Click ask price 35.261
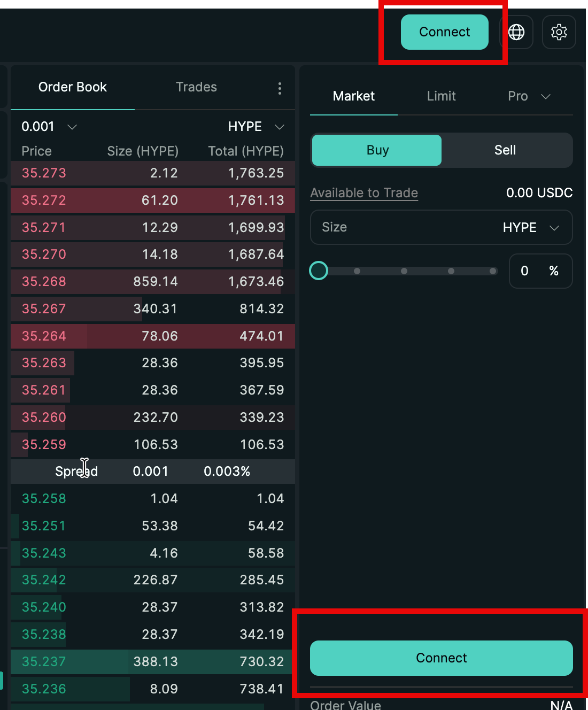Image resolution: width=588 pixels, height=710 pixels. point(44,390)
